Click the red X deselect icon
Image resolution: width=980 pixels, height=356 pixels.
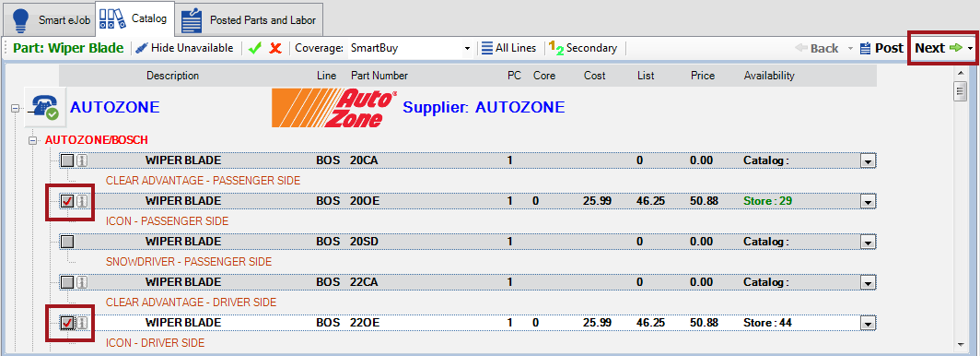click(x=275, y=48)
